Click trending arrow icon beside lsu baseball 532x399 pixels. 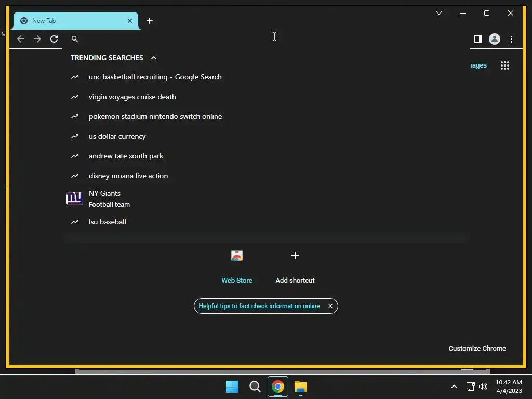(75, 222)
